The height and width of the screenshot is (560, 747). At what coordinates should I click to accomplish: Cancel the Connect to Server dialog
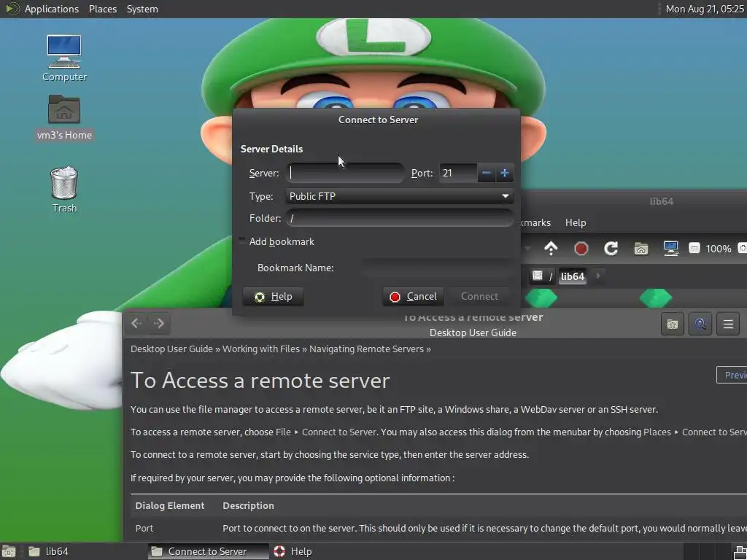tap(413, 296)
